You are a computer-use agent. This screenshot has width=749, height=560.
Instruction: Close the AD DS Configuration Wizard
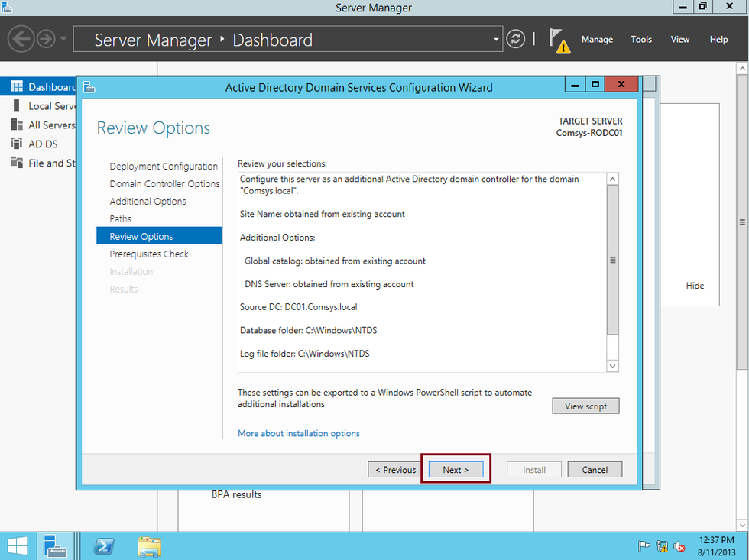coord(621,85)
